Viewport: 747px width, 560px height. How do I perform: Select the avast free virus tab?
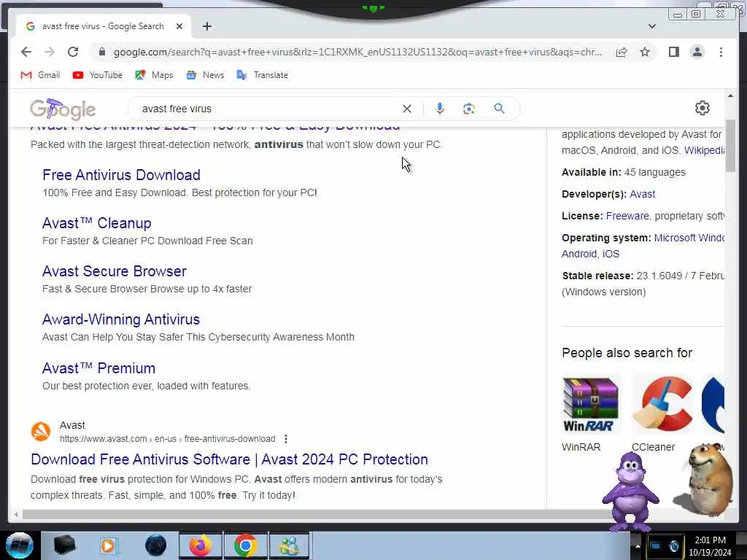pos(102,27)
